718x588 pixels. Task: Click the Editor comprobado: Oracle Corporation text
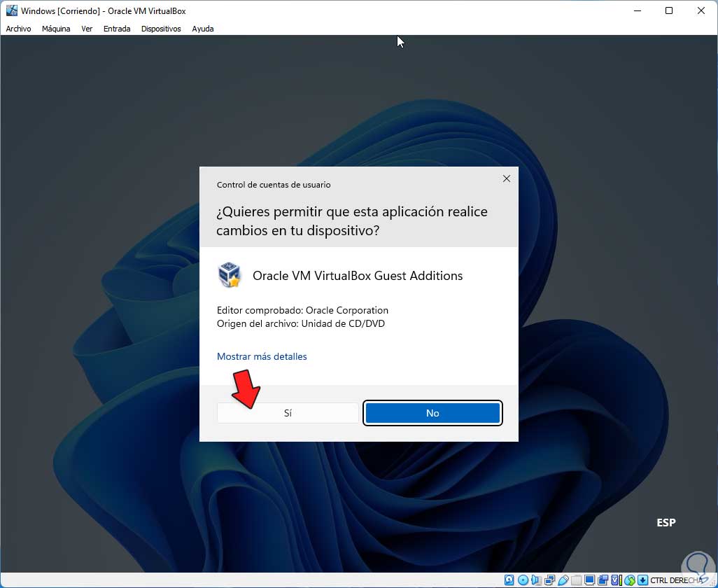[303, 310]
